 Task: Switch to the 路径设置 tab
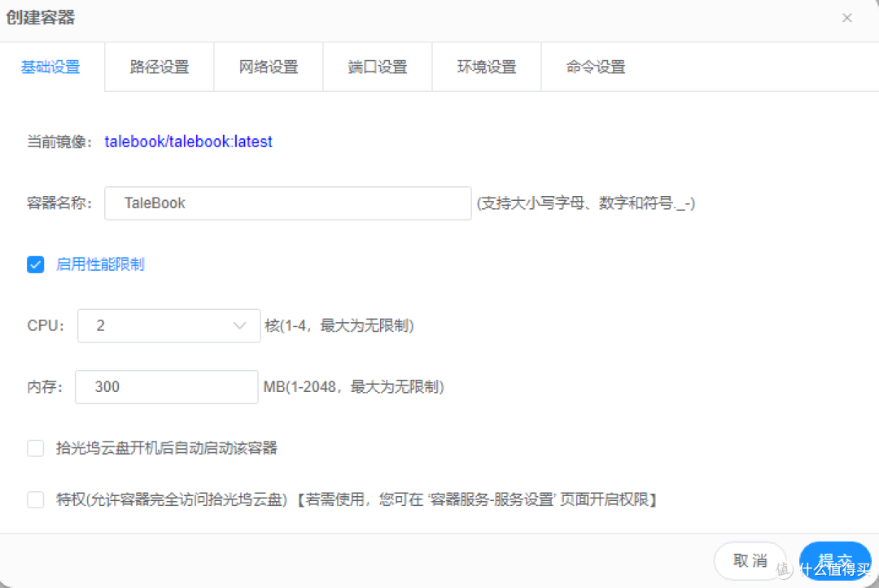(158, 68)
